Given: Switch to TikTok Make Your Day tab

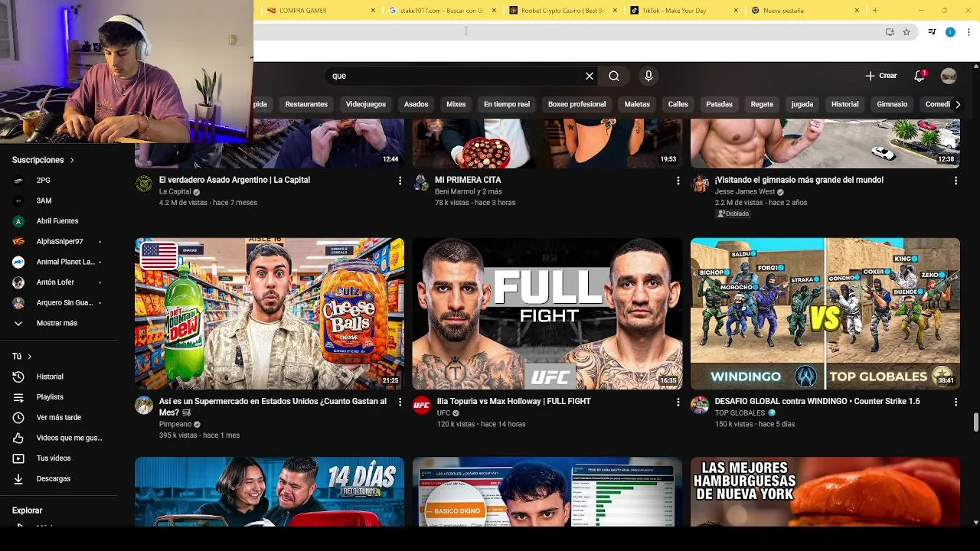Looking at the screenshot, I should [684, 11].
